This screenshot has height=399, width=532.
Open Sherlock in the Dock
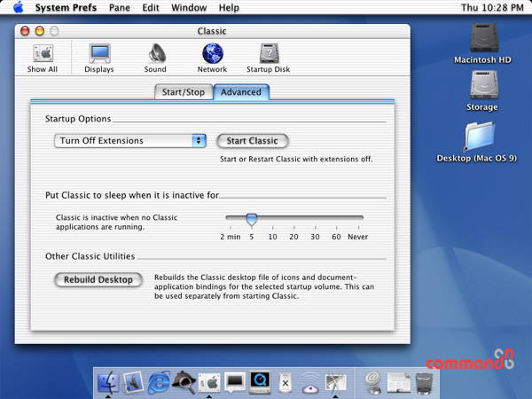click(184, 383)
